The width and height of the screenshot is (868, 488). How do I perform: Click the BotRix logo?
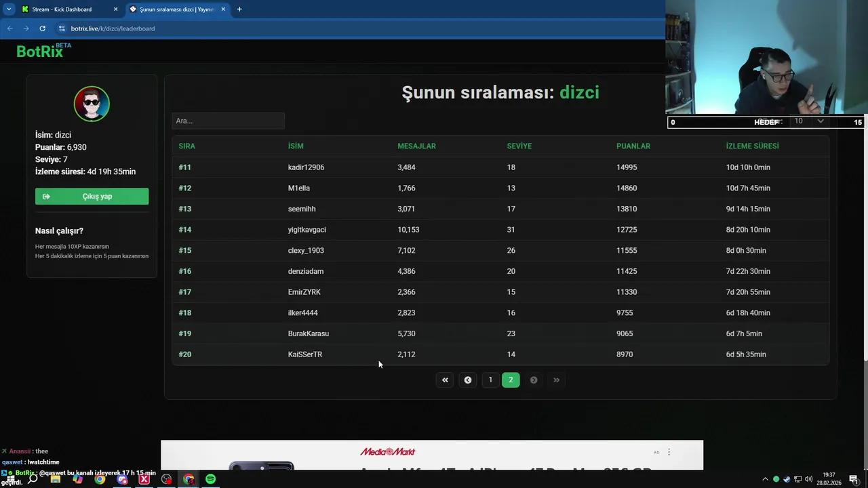tap(43, 51)
